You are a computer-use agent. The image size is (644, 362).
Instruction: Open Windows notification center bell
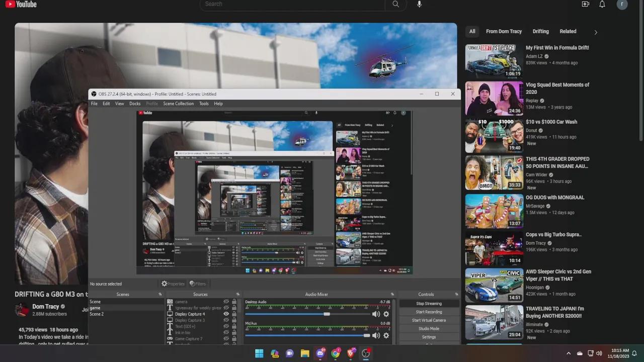pos(635,353)
